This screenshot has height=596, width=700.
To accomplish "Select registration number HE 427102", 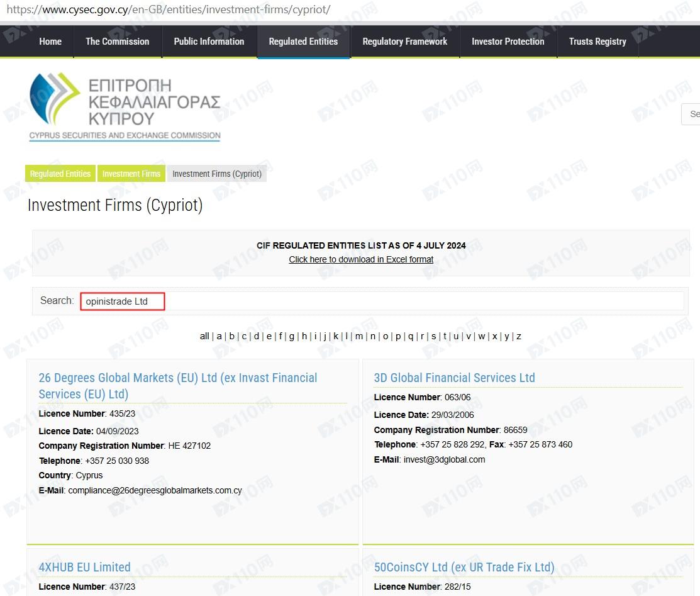I will point(189,446).
